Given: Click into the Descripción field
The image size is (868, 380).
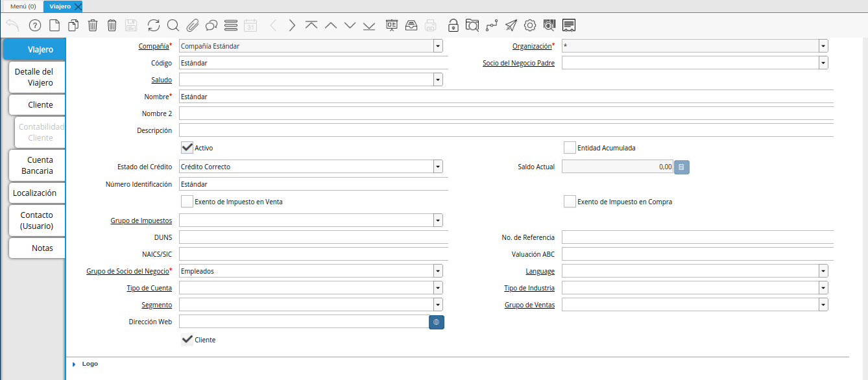Looking at the screenshot, I should click(x=506, y=130).
